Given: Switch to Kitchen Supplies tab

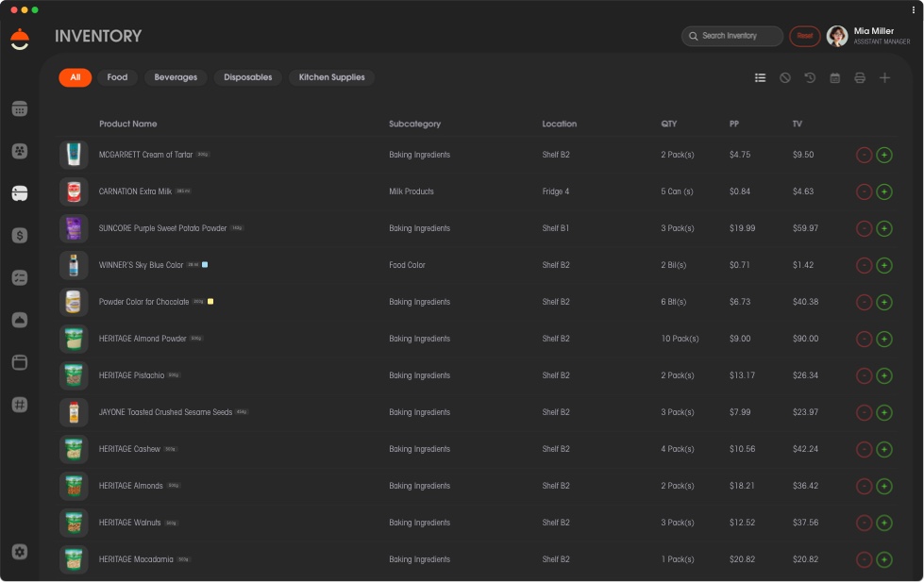Looking at the screenshot, I should click(331, 77).
